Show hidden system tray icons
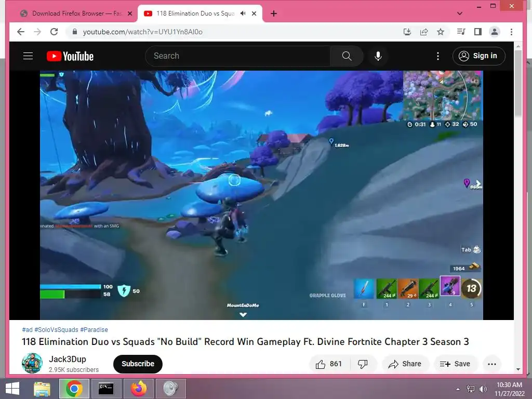This screenshot has width=532, height=399. click(x=458, y=389)
